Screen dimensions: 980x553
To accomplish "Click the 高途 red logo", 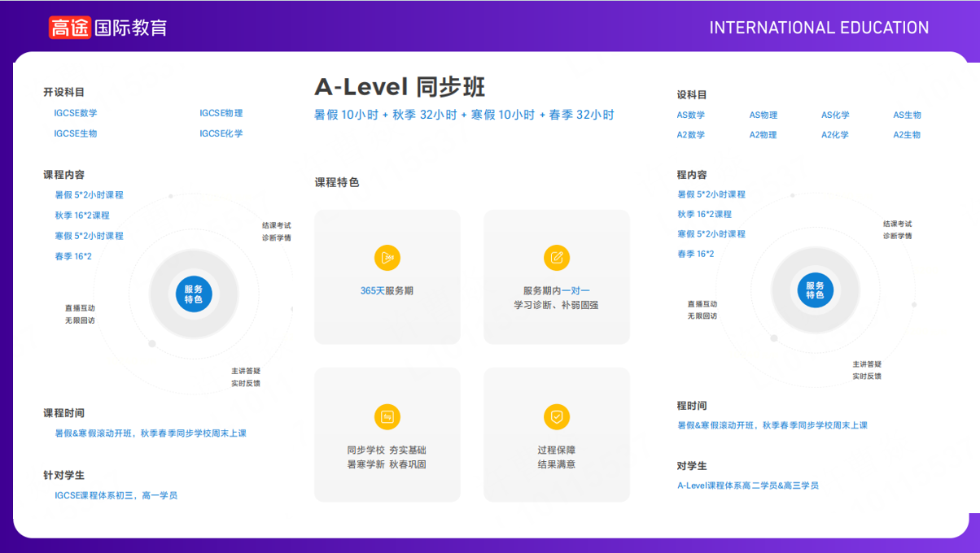I will (69, 28).
